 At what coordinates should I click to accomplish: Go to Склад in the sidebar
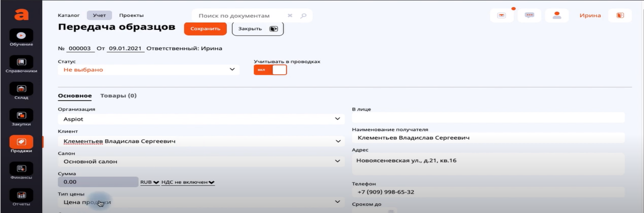click(x=21, y=89)
